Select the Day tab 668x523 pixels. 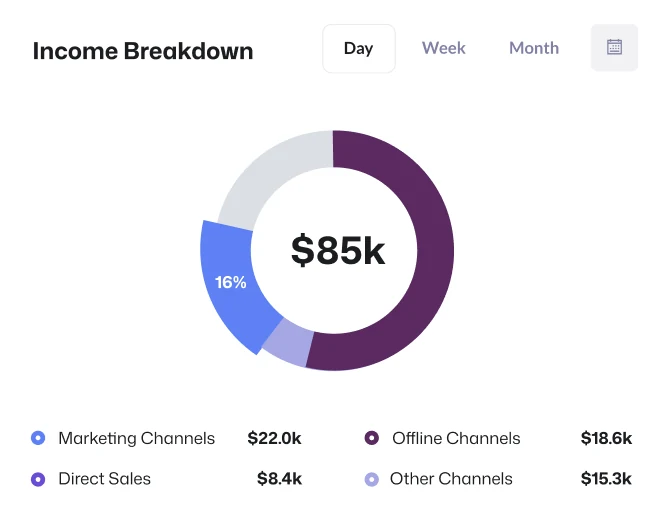(359, 49)
